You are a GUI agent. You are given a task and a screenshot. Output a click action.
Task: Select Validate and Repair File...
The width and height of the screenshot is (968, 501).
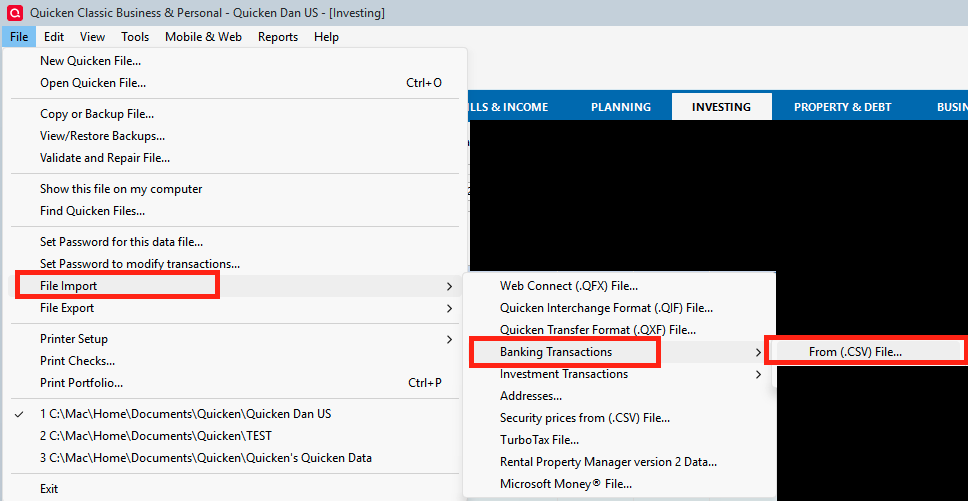pos(235,158)
